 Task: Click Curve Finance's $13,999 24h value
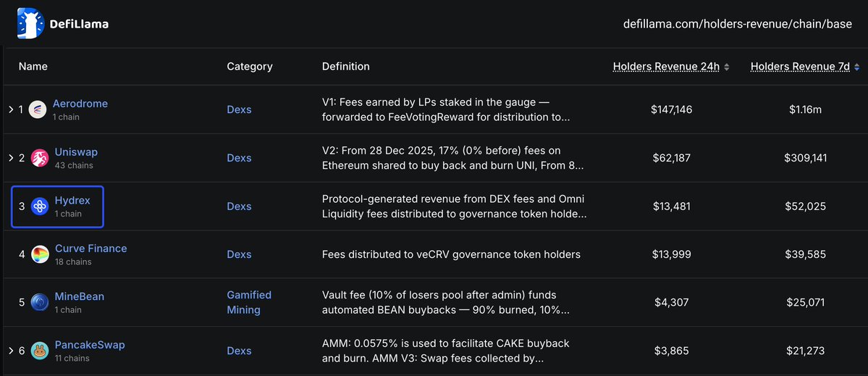coord(672,254)
